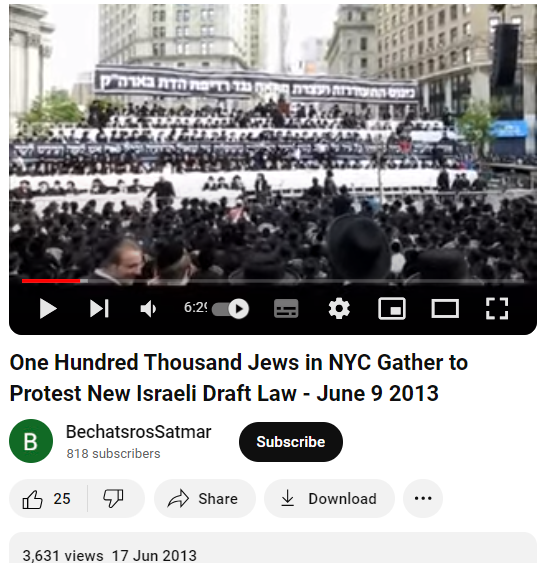Seek along the red progress bar
545x563 pixels.
(273, 281)
